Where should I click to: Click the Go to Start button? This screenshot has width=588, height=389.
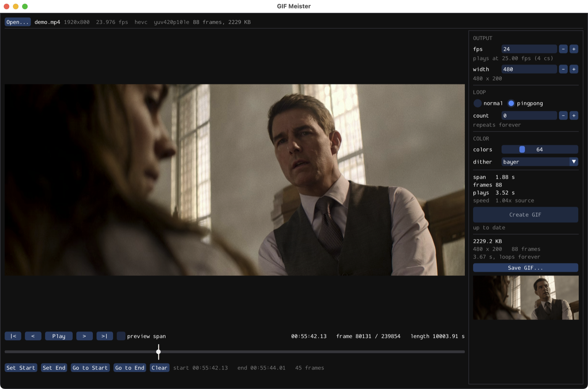(x=90, y=368)
